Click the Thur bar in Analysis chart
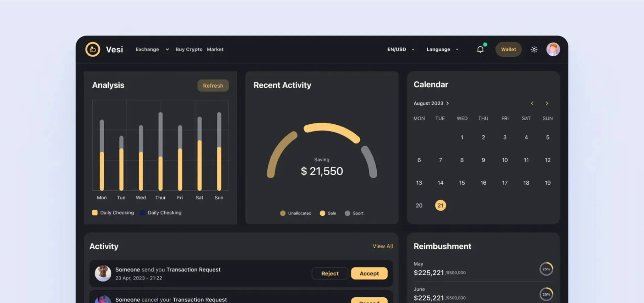644x303 pixels. [160, 151]
